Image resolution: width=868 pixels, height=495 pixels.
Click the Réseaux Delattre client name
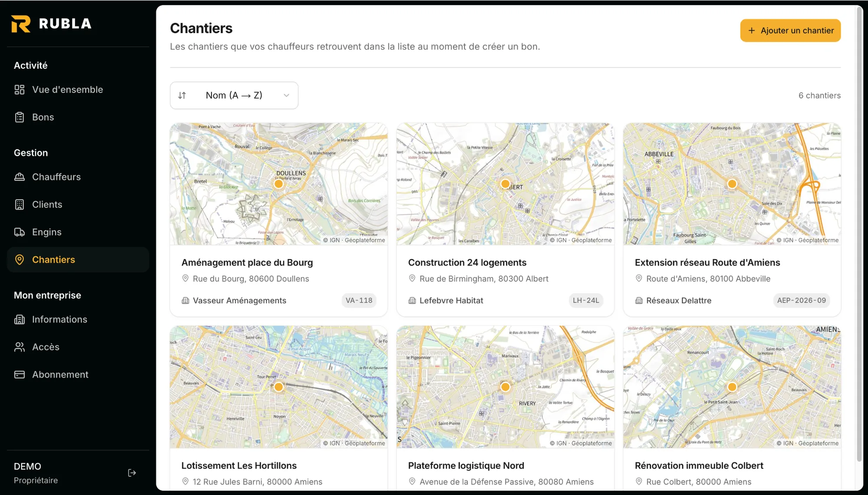679,300
